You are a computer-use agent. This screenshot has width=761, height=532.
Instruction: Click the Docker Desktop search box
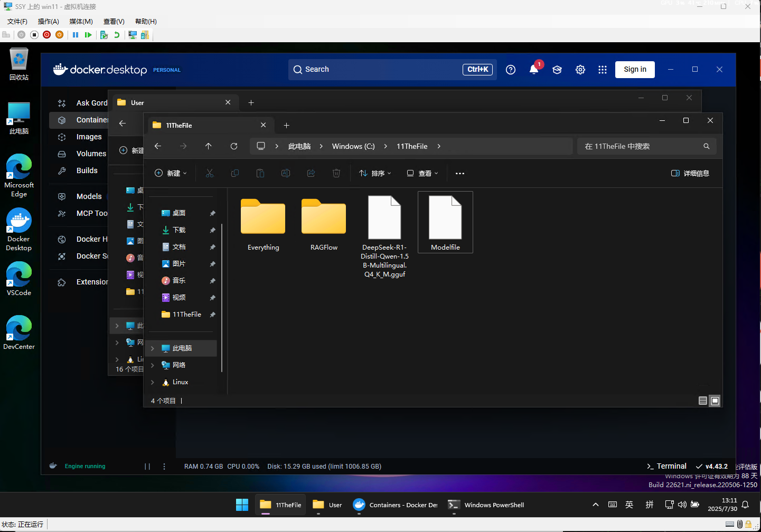coord(392,70)
